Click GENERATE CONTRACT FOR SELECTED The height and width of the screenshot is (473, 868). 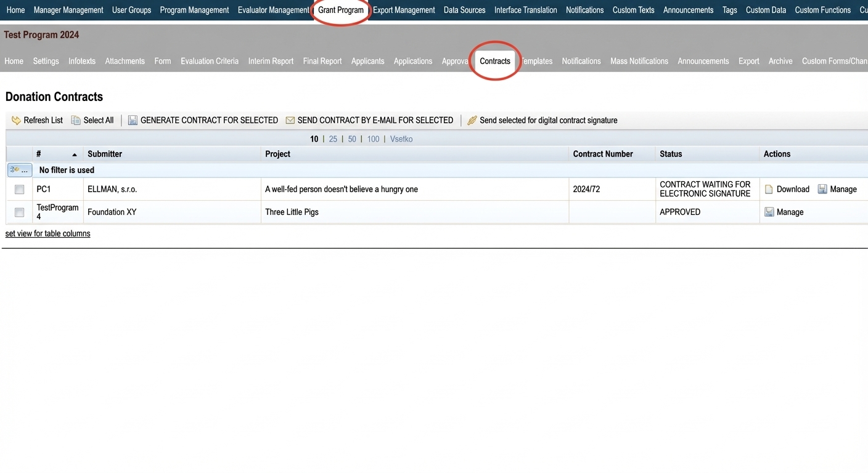coord(203,120)
